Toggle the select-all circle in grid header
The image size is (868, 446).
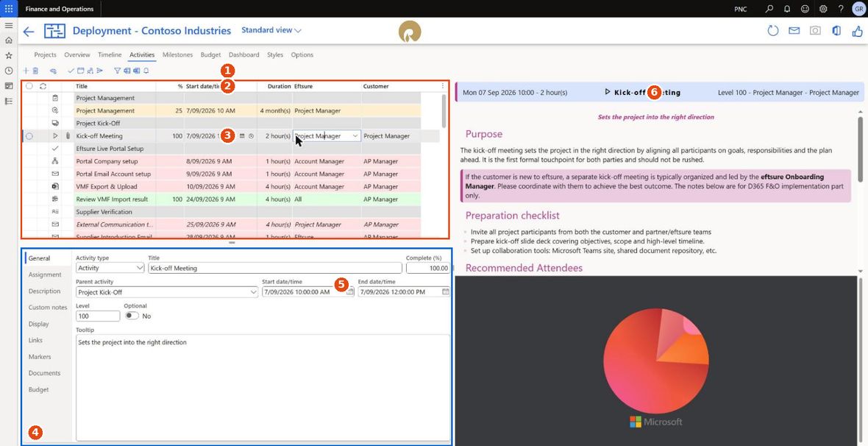[29, 86]
